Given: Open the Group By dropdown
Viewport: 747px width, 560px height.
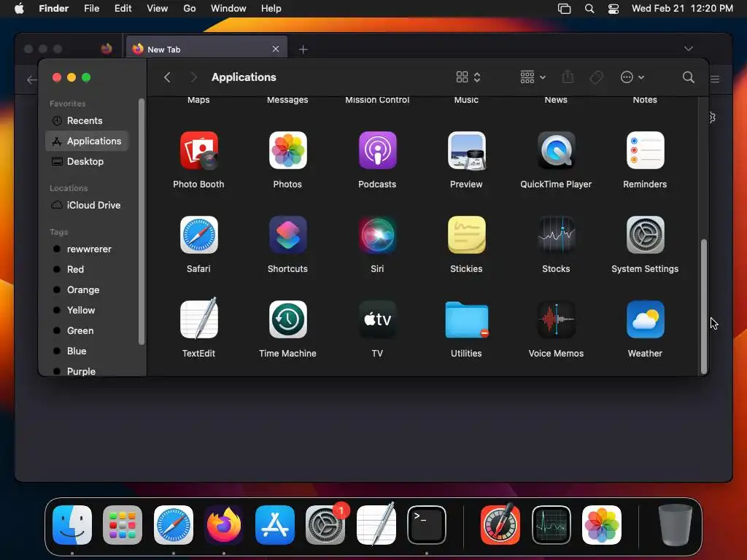Looking at the screenshot, I should pyautogui.click(x=533, y=77).
